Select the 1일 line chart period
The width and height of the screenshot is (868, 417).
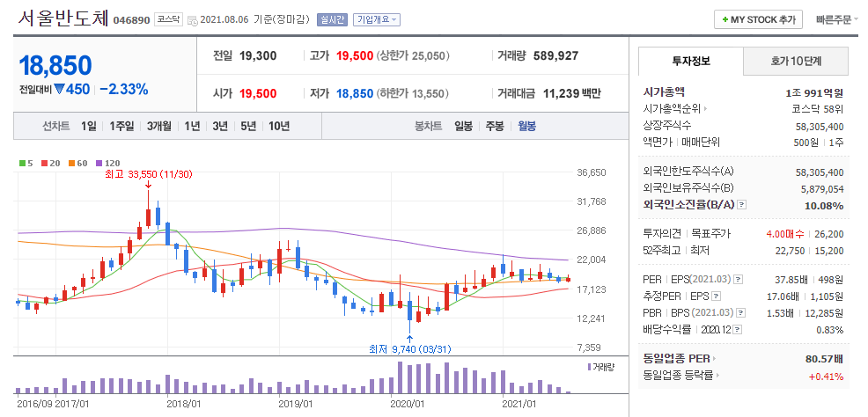88,126
